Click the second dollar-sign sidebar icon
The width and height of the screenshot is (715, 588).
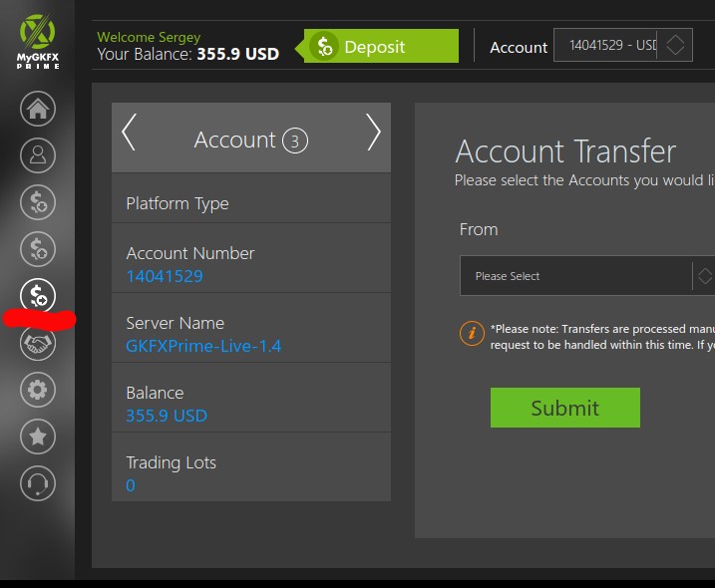tap(38, 247)
